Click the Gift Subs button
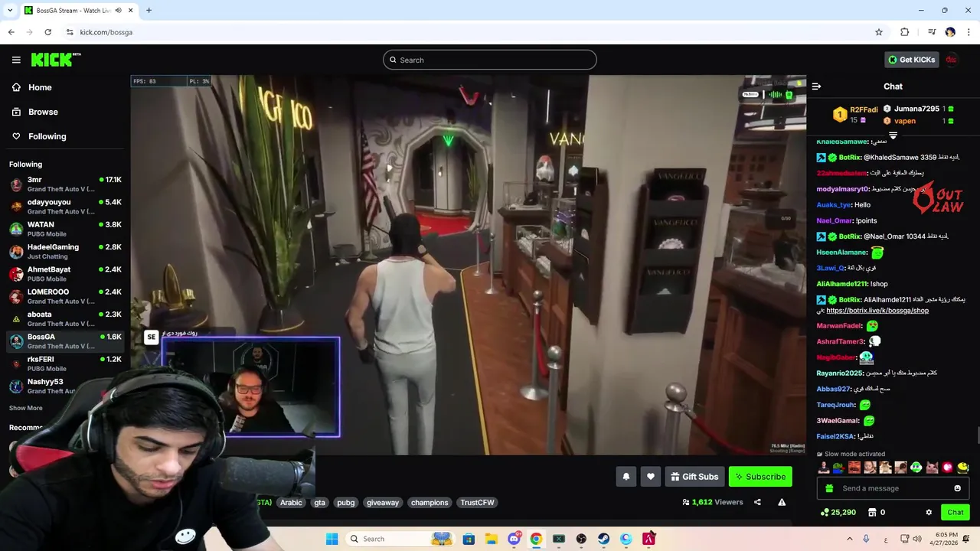The height and width of the screenshot is (551, 980). coord(694,477)
